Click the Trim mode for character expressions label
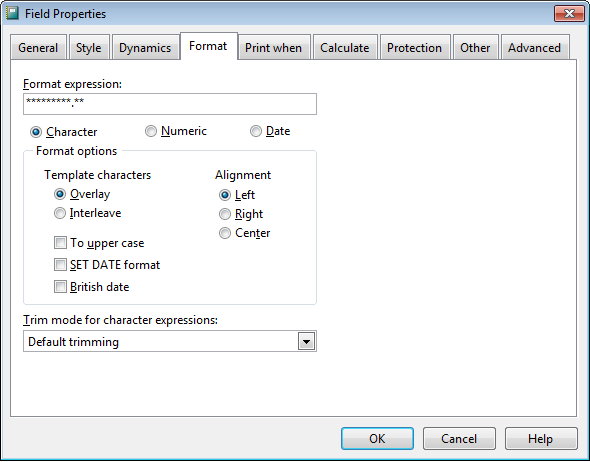Image resolution: width=590 pixels, height=462 pixels. pyautogui.click(x=120, y=320)
